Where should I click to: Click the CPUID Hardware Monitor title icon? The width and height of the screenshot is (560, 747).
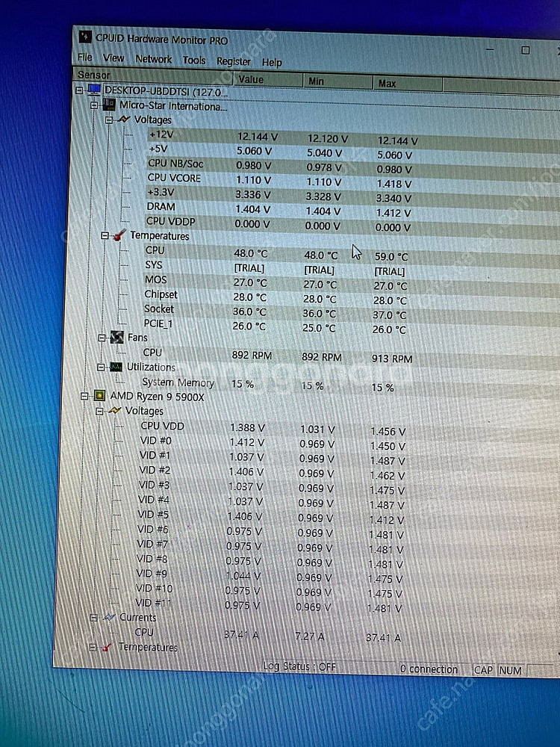85,37
